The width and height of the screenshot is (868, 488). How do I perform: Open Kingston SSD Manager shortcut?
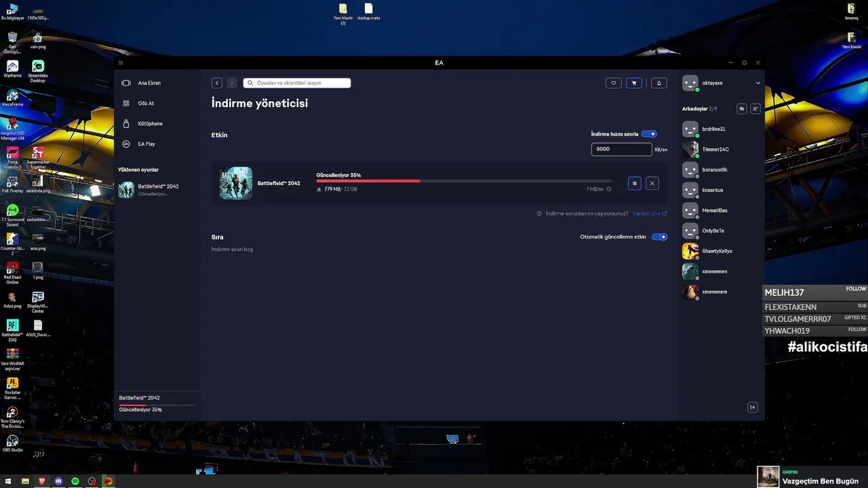point(12,128)
